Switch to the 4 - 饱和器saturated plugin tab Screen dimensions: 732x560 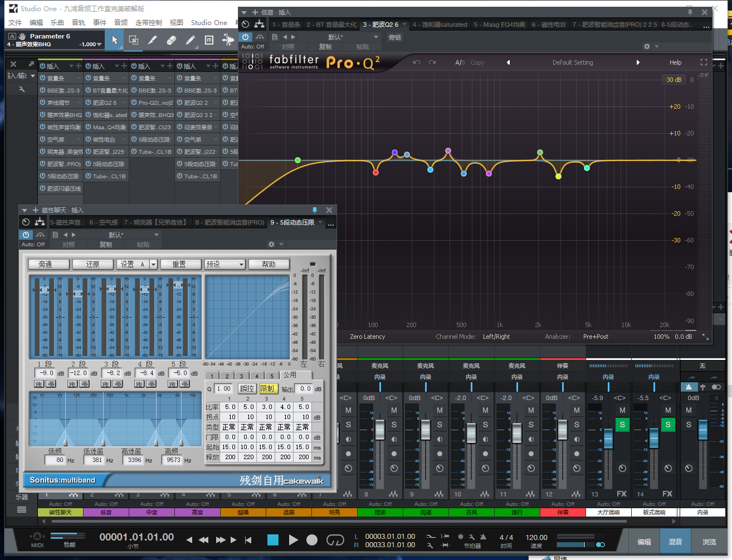coord(440,25)
